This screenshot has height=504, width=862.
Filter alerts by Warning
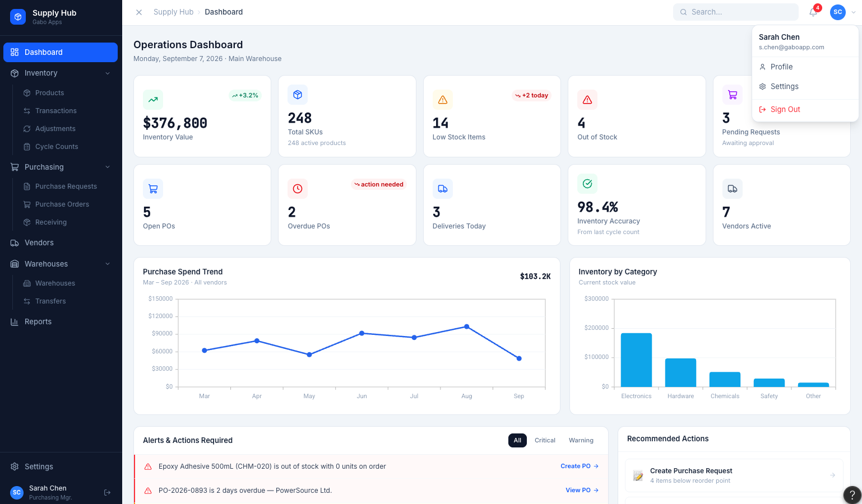coord(581,440)
